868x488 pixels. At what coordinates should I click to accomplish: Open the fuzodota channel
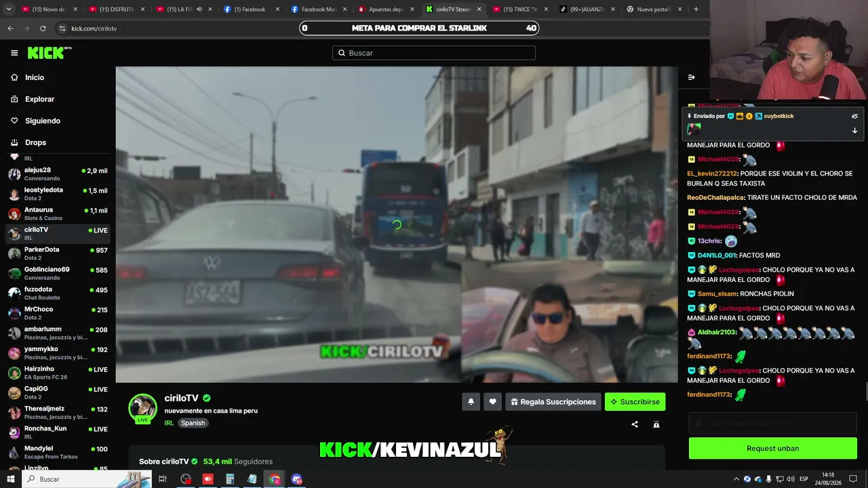tap(58, 293)
